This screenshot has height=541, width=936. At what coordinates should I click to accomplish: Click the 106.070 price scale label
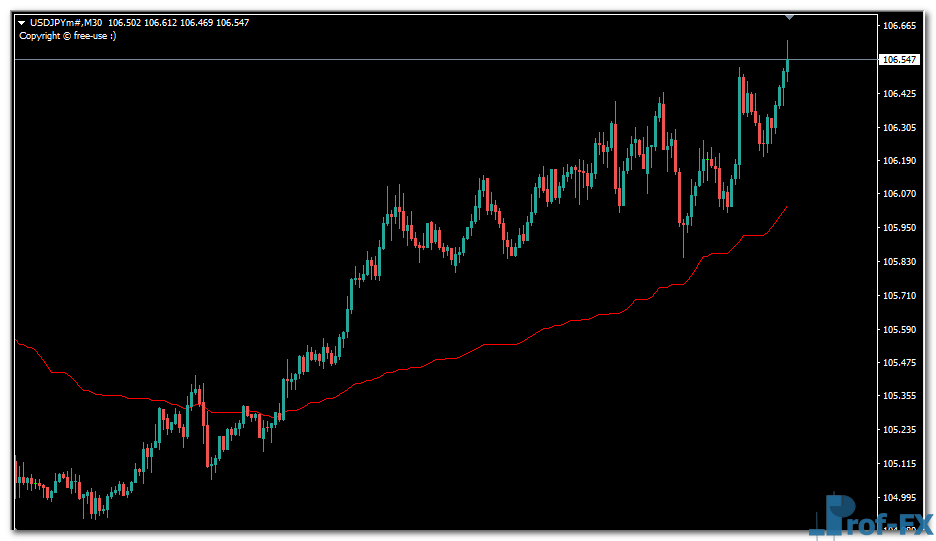[x=900, y=194]
